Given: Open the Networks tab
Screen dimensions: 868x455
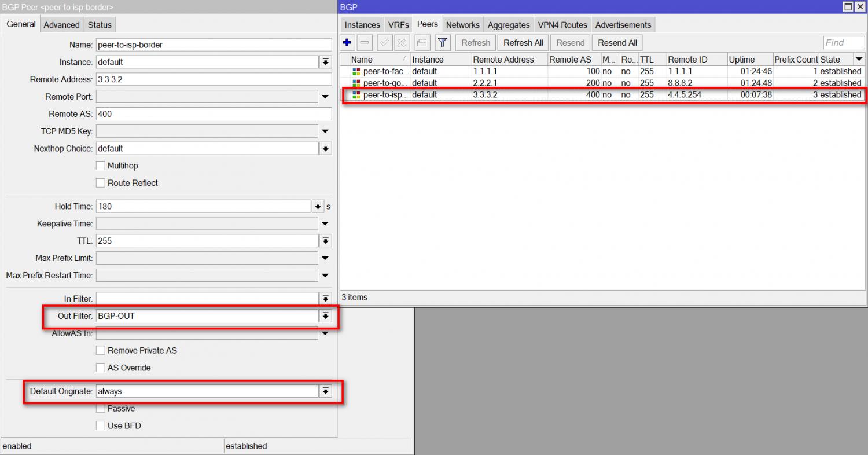Looking at the screenshot, I should tap(462, 25).
